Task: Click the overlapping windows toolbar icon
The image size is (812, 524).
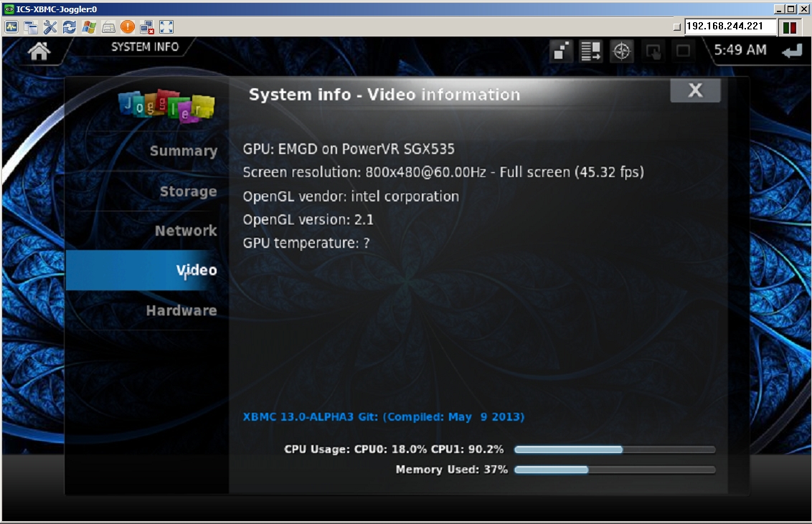Action: tap(31, 27)
